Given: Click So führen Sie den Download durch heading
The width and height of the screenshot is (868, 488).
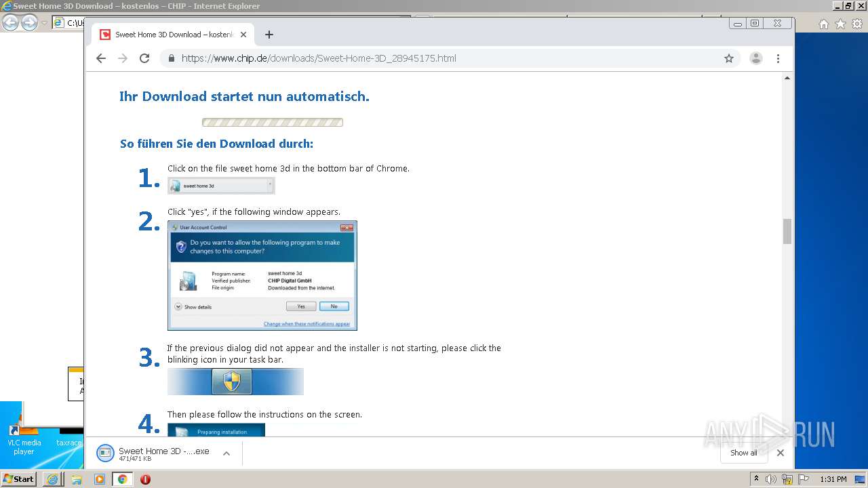Looking at the screenshot, I should coord(216,144).
